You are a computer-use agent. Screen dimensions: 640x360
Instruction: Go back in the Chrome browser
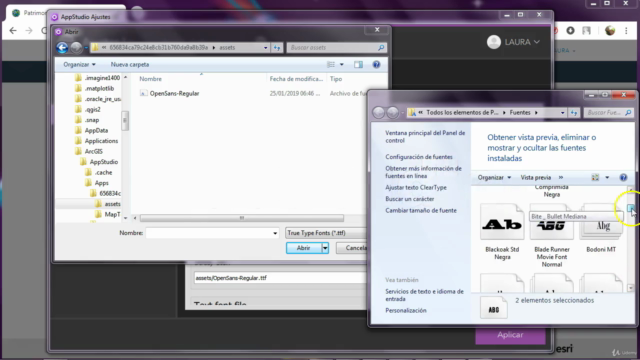13,31
